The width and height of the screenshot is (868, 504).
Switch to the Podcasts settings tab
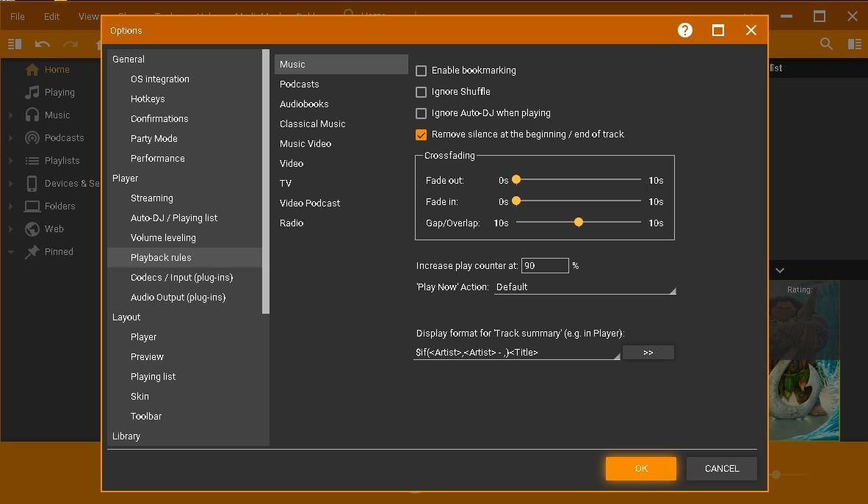point(299,84)
